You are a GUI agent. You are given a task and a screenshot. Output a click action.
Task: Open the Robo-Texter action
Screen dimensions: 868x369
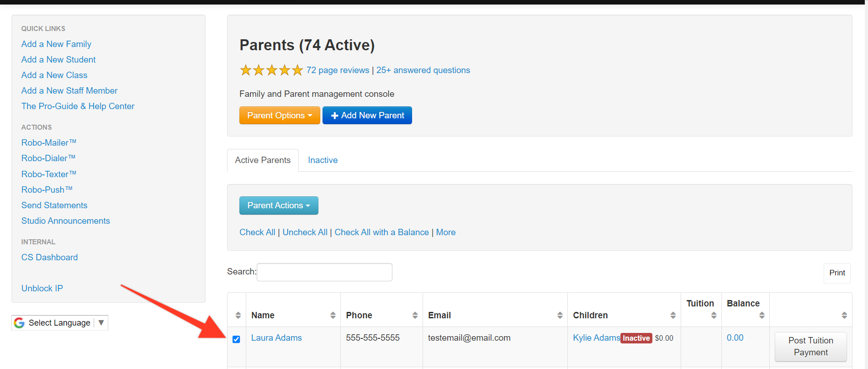(49, 174)
